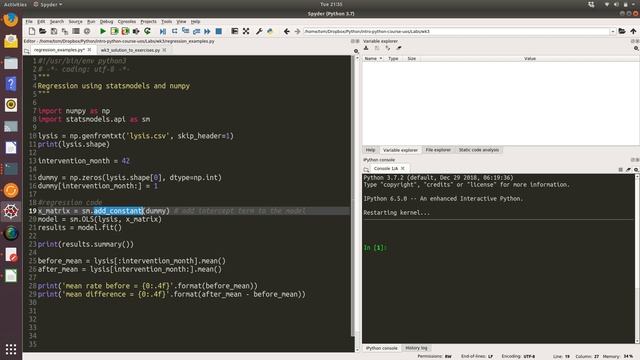Create a new file with toolbar icon

[31, 31]
